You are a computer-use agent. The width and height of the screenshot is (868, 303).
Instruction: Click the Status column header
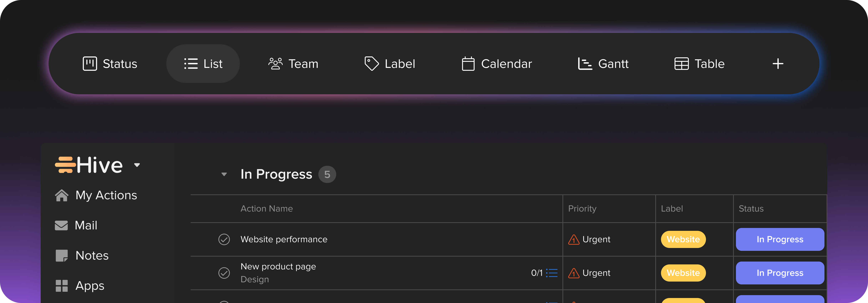pos(751,209)
